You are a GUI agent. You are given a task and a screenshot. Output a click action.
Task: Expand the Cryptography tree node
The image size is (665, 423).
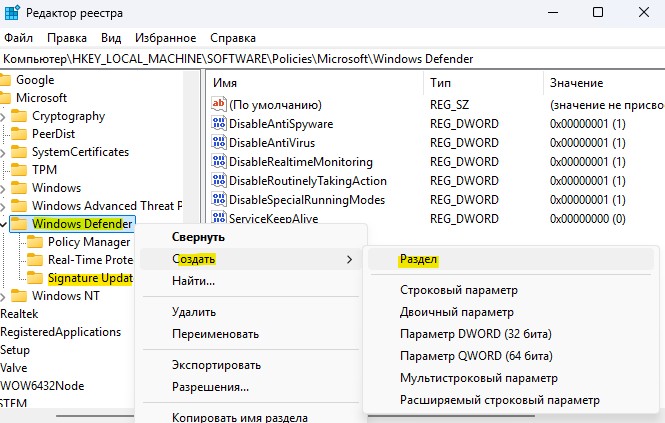coord(3,116)
